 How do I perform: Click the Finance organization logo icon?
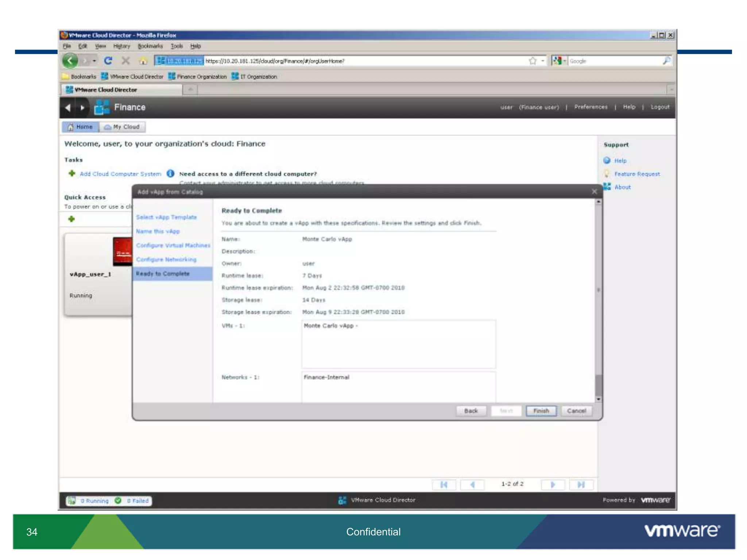pyautogui.click(x=101, y=107)
